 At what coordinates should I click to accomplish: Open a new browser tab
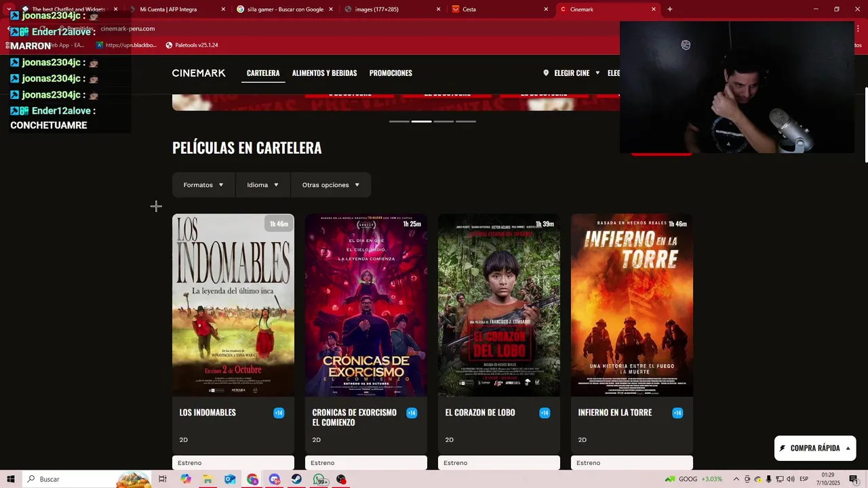[x=670, y=9]
